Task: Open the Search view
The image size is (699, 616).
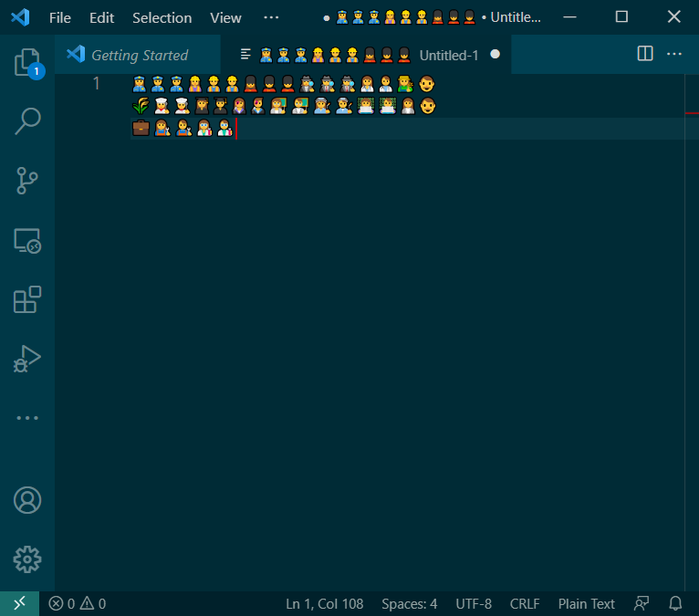Action: (27, 120)
